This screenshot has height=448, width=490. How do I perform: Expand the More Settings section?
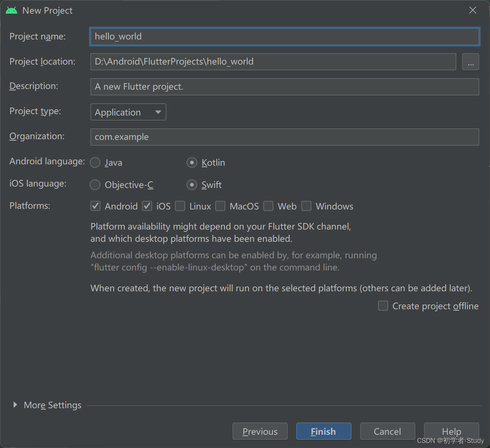pyautogui.click(x=15, y=405)
